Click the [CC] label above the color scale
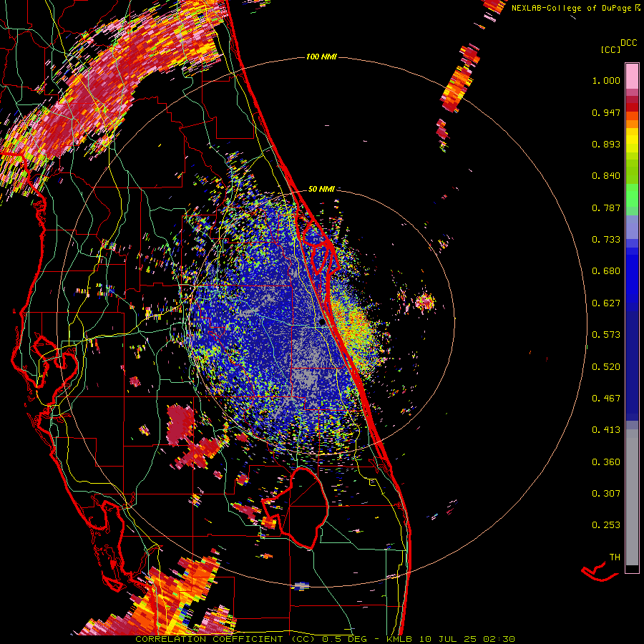This screenshot has width=644, height=644. 610,49
